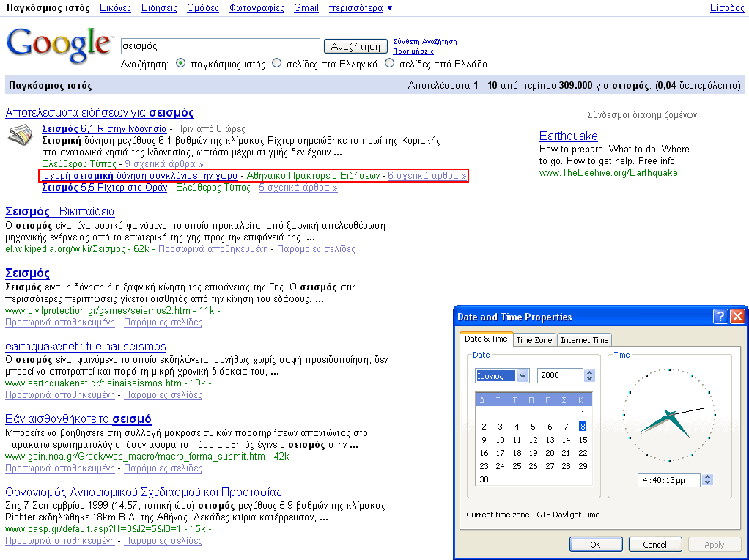The height and width of the screenshot is (560, 749).
Task: Open Εάν αισθανθήκατε το σεισμό result
Action: (78, 419)
